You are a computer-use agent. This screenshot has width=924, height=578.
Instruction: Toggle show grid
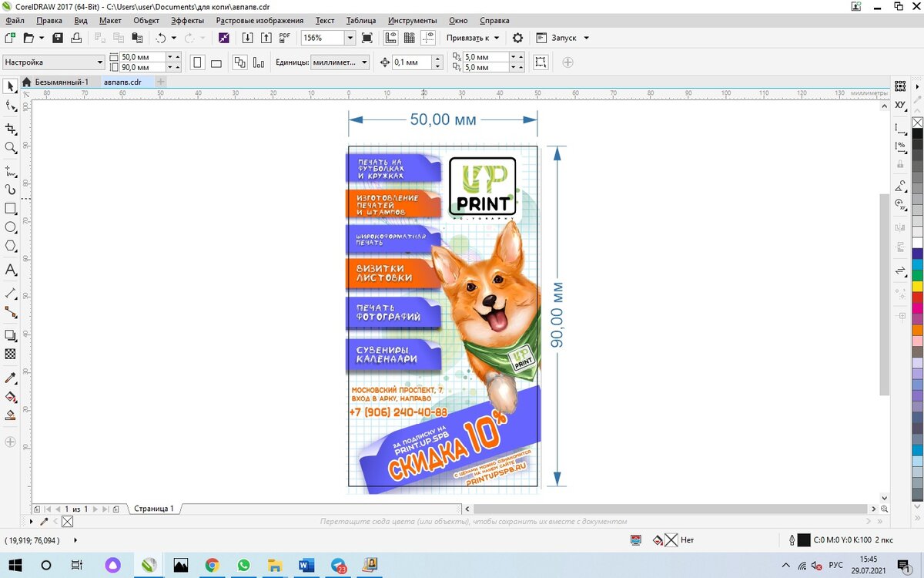(x=410, y=38)
